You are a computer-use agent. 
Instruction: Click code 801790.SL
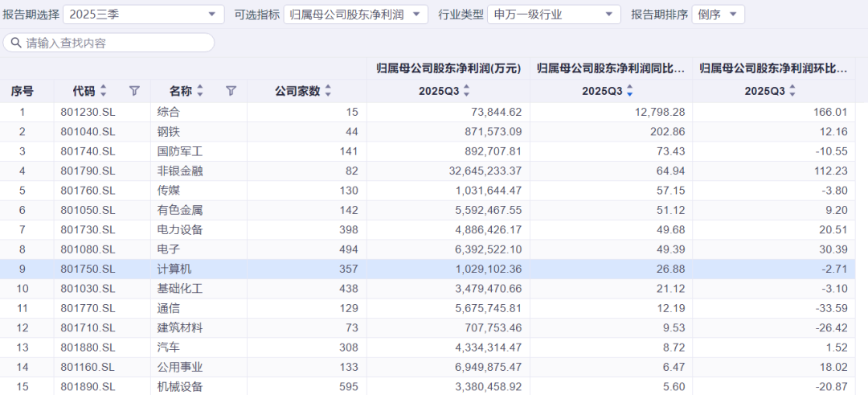pos(88,171)
